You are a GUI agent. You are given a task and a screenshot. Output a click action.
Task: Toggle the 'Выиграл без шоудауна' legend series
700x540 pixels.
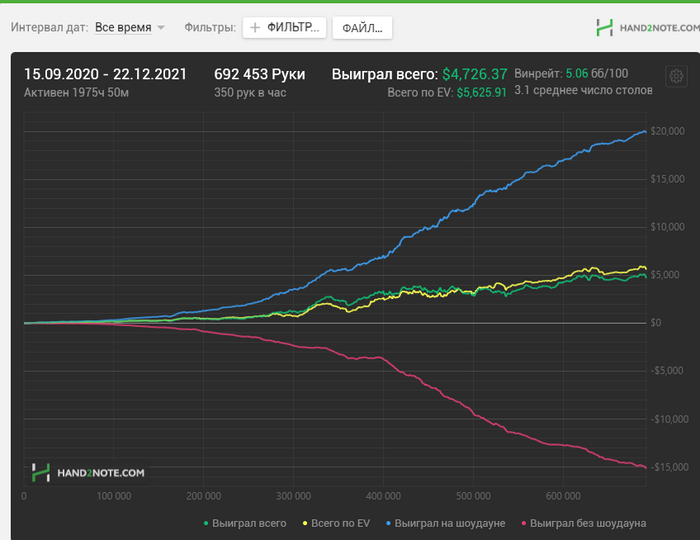pyautogui.click(x=584, y=523)
